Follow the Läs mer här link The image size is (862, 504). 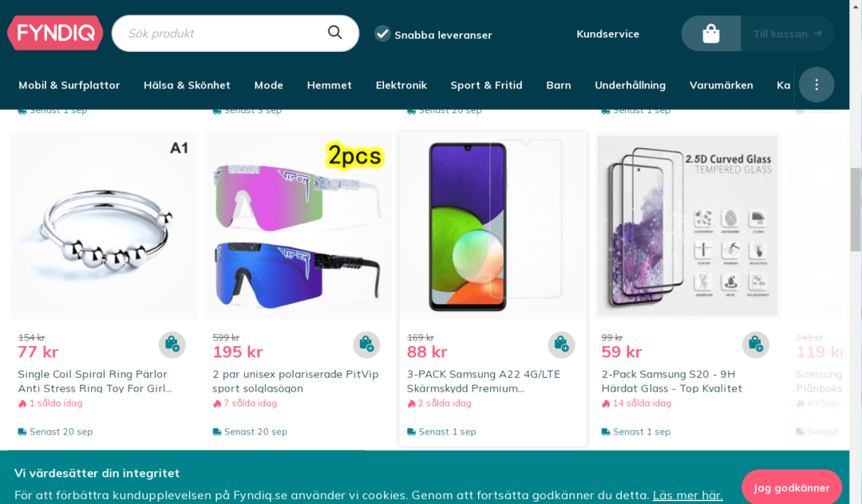coord(687,495)
